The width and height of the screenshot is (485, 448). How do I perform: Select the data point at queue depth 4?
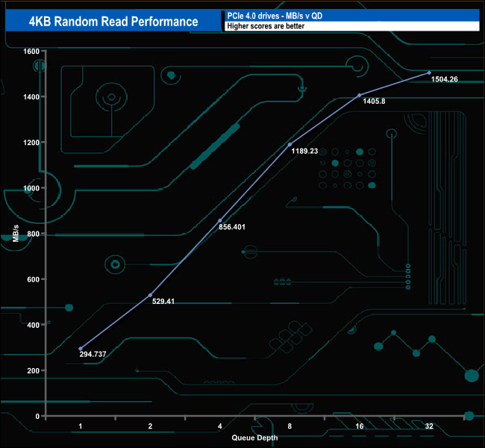[x=220, y=221]
